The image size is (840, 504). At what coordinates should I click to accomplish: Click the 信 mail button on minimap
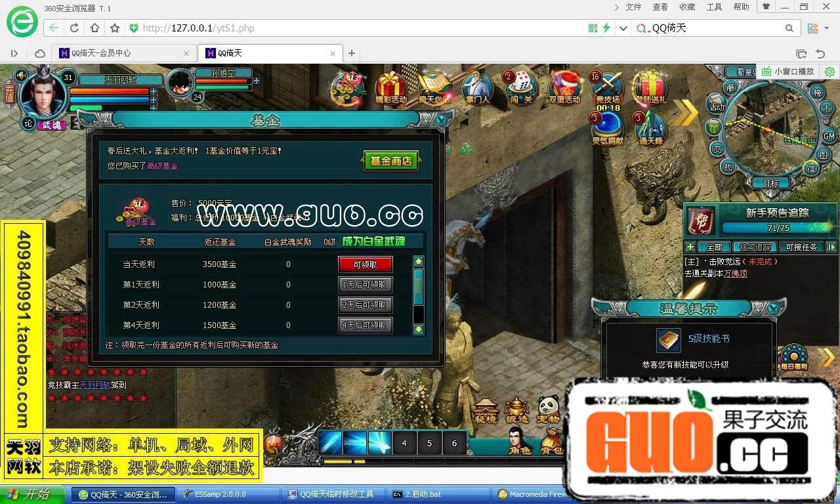point(812,169)
